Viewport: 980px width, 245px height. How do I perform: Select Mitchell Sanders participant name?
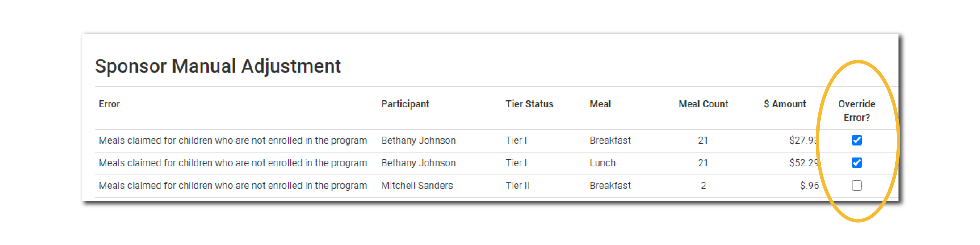(417, 185)
